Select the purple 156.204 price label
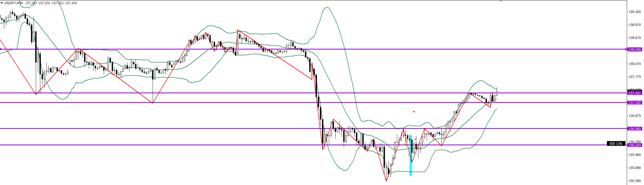This screenshot has height=185, width=644. click(635, 145)
